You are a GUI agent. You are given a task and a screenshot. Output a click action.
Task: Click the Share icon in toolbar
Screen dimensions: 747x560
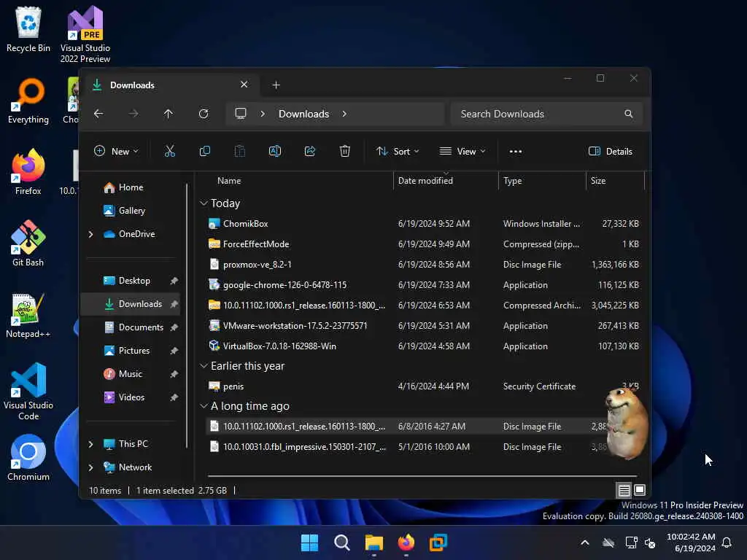[309, 152]
